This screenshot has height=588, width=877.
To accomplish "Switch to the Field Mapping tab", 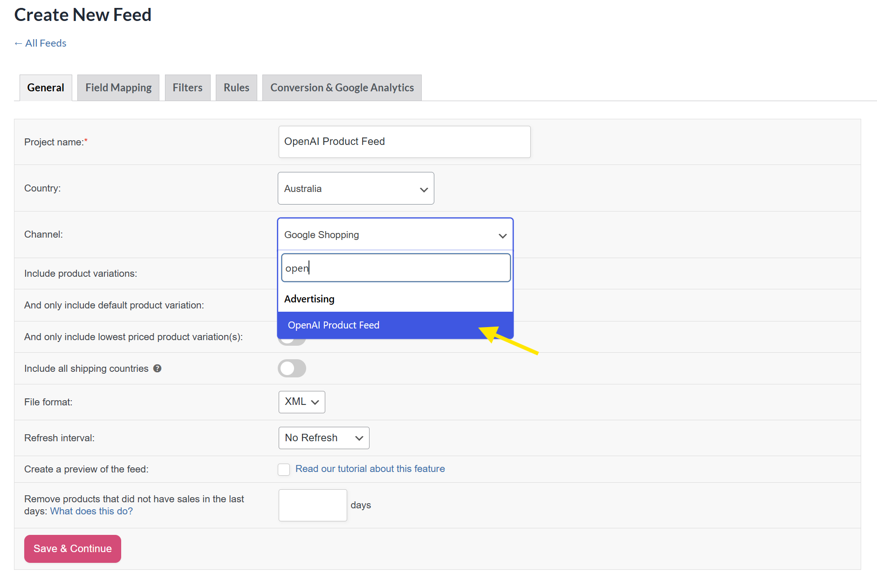I will (x=118, y=88).
